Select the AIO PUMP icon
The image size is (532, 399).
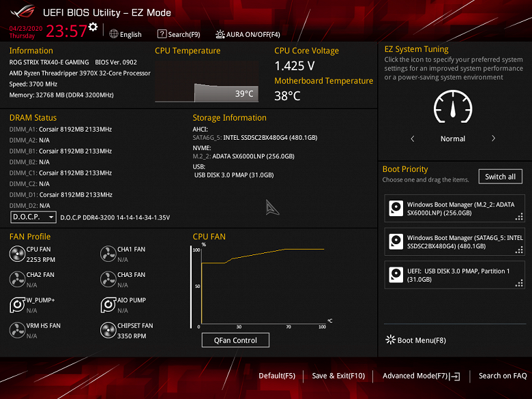tap(108, 305)
